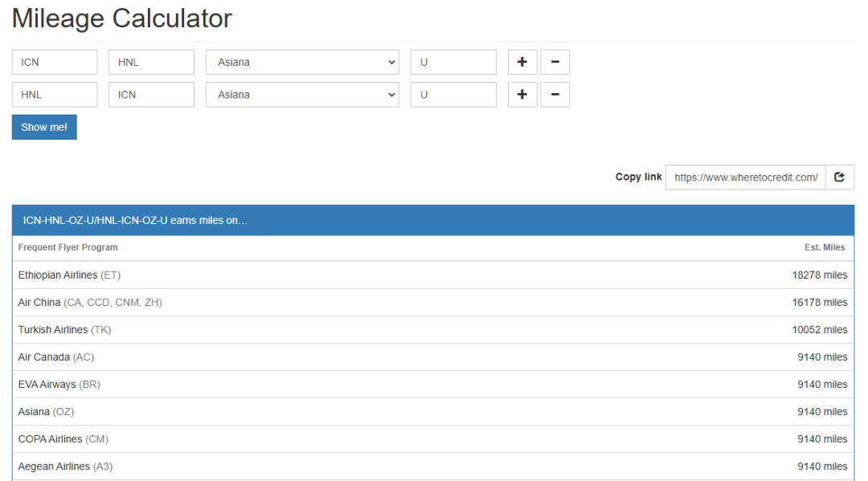Edit the first row origin field ICN
This screenshot has width=868, height=481.
point(55,62)
